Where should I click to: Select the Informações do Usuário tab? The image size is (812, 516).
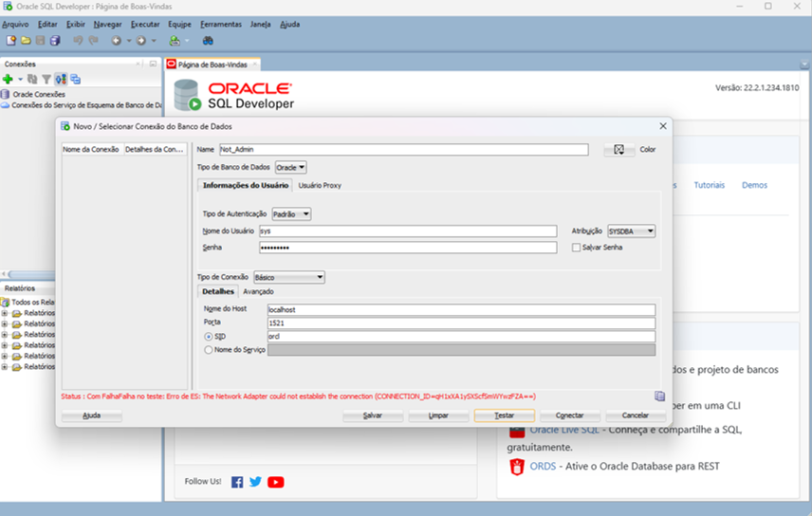[246, 186]
